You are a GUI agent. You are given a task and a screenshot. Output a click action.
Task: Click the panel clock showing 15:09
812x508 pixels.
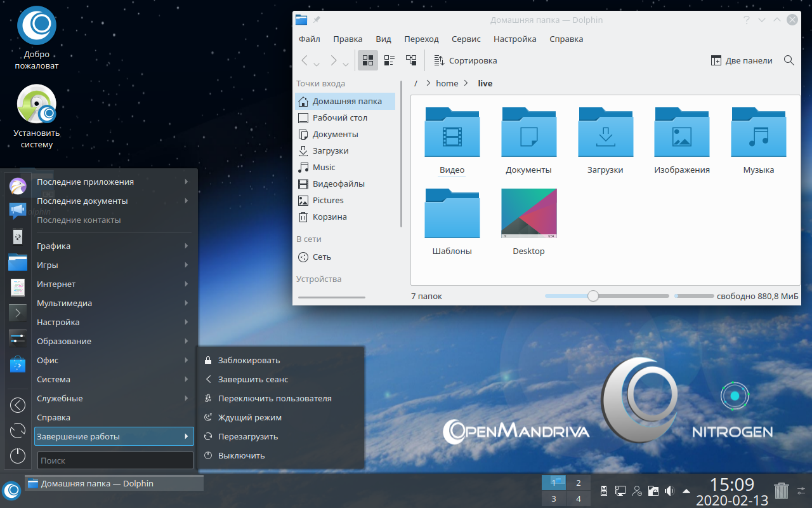coord(731,485)
